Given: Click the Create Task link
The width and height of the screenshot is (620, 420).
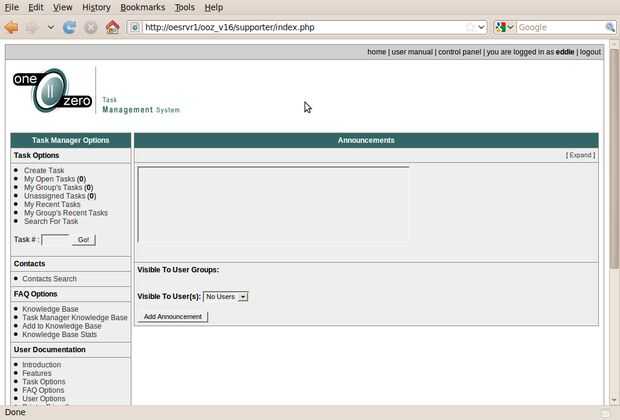Looking at the screenshot, I should click(x=44, y=170).
